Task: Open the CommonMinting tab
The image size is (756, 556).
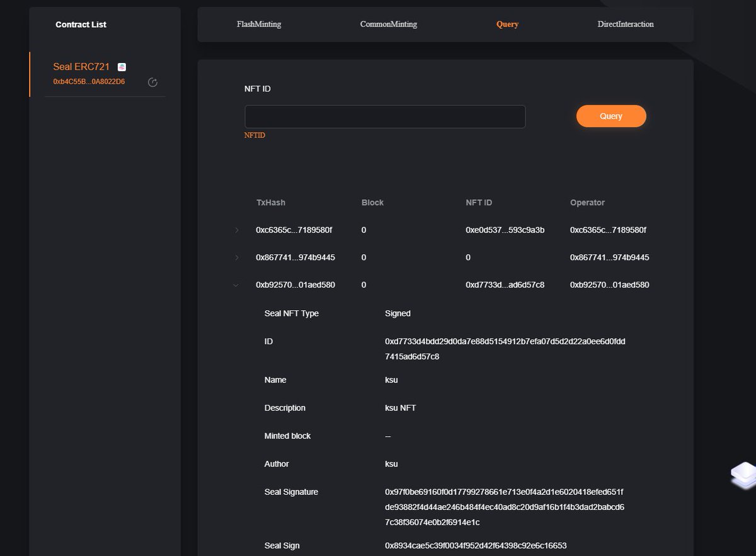Action: [389, 25]
